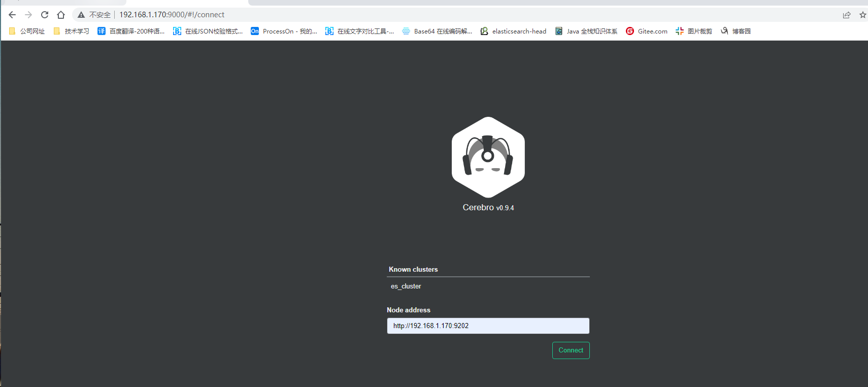
Task: Open the 在线文字对比工具 bookmark
Action: pyautogui.click(x=360, y=31)
